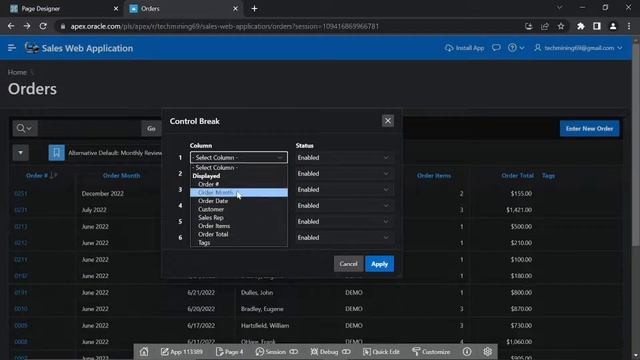640x360 pixels.
Task: Open the help question mark menu
Action: [516, 48]
